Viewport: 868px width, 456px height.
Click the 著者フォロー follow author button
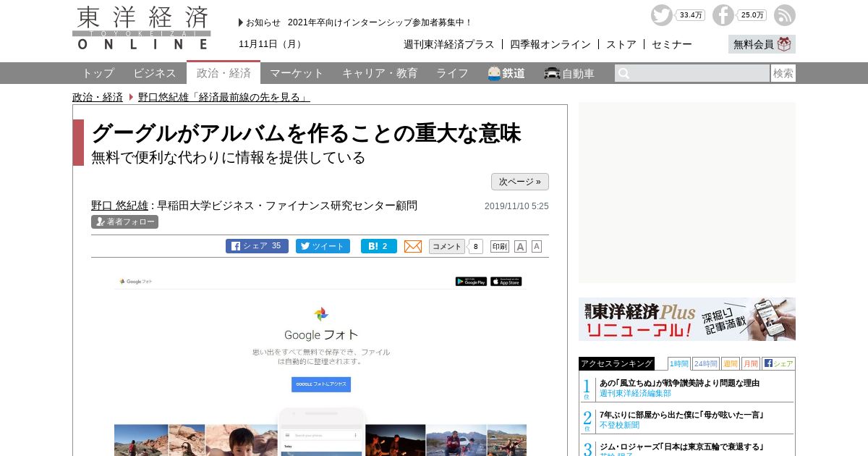point(124,221)
